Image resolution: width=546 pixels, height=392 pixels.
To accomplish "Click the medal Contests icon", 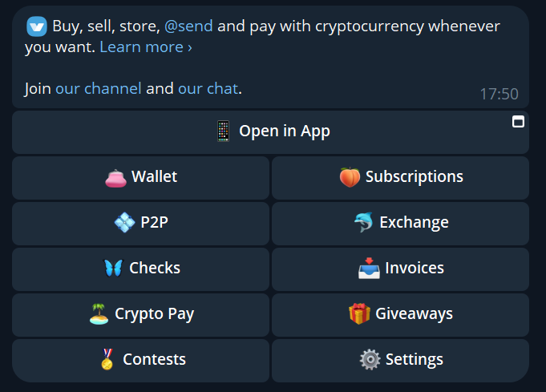I will 107,359.
